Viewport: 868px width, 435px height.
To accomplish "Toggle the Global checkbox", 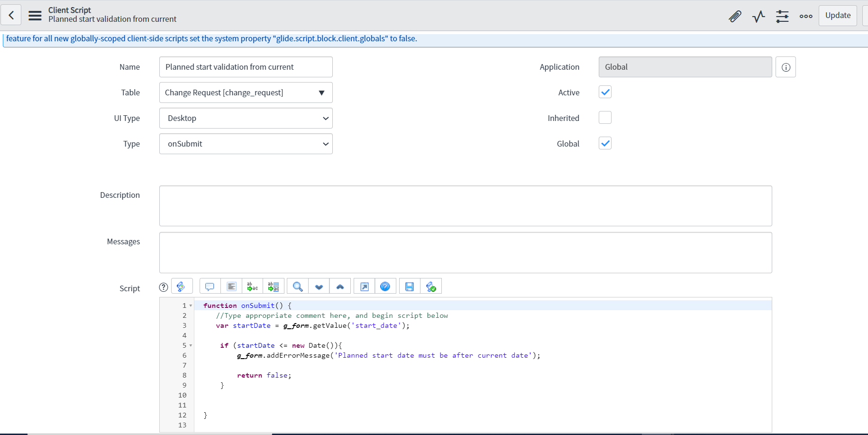I will 605,143.
